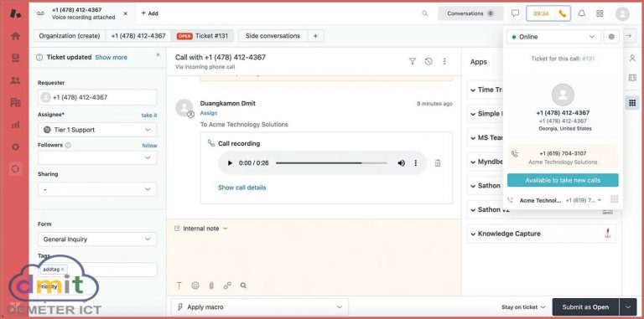Open the Online status dropdown
This screenshot has height=319, width=644.
coord(553,37)
